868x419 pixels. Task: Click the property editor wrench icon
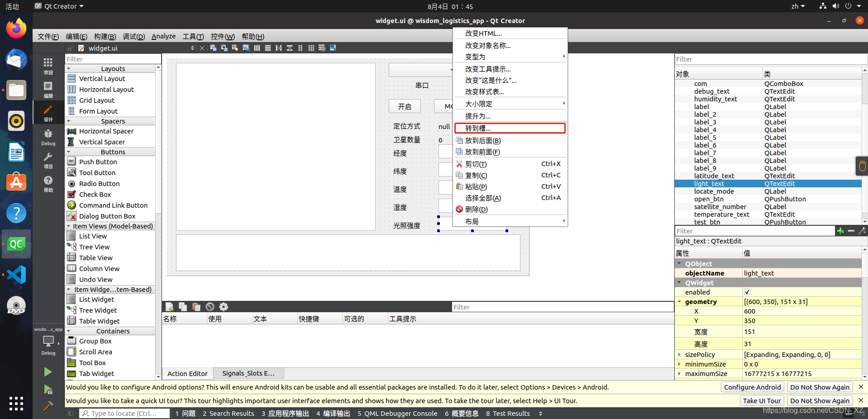click(x=862, y=231)
